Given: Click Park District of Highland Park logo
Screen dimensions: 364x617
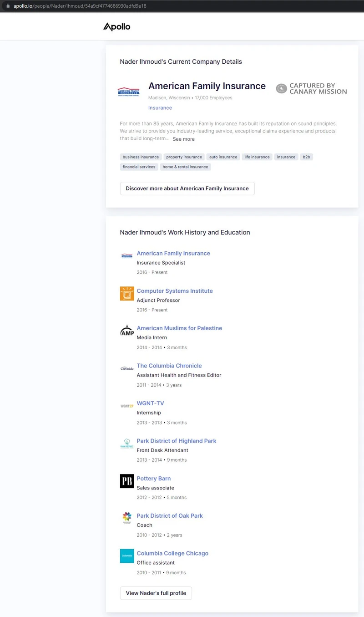Looking at the screenshot, I should pyautogui.click(x=127, y=444).
